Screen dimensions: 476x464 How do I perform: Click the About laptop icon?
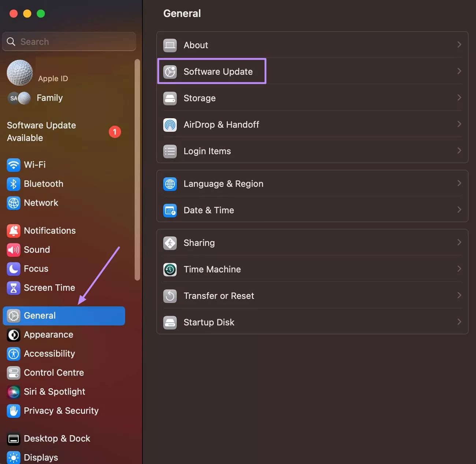point(170,45)
